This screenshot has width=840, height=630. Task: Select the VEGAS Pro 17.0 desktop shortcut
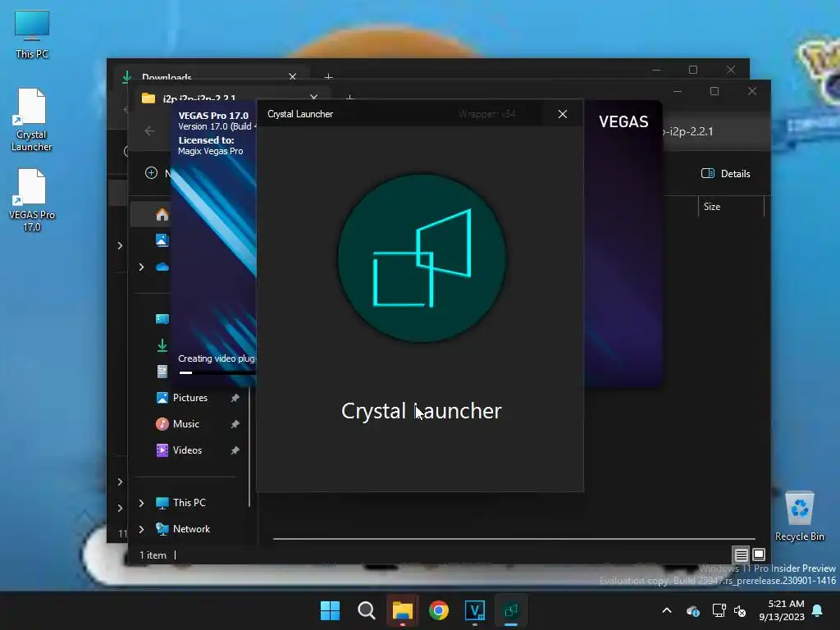pyautogui.click(x=32, y=200)
